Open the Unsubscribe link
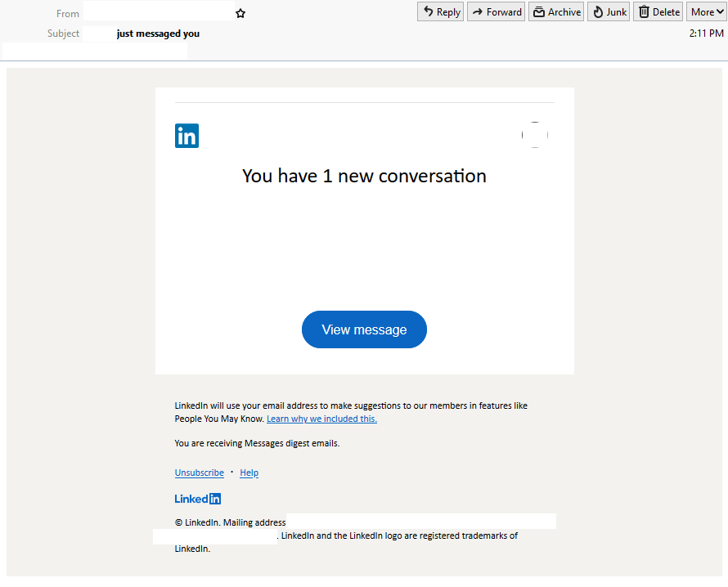The height and width of the screenshot is (587, 728). pos(199,473)
